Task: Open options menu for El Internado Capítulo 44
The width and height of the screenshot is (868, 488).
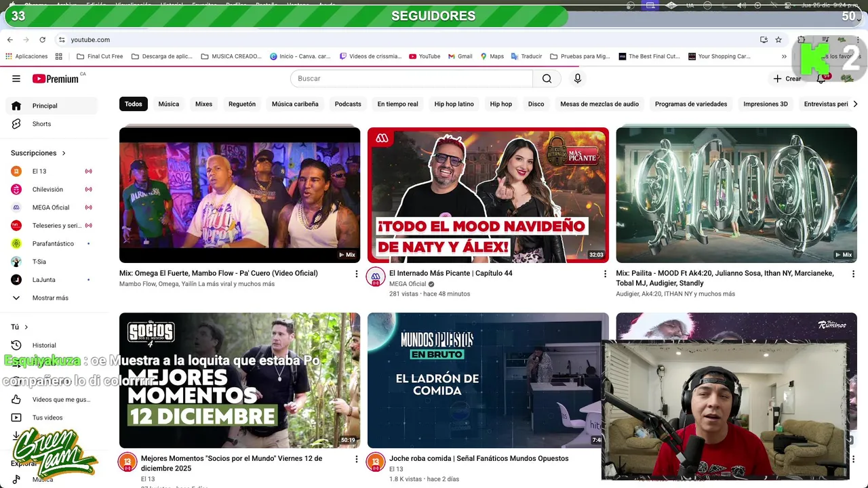Action: [x=605, y=274]
